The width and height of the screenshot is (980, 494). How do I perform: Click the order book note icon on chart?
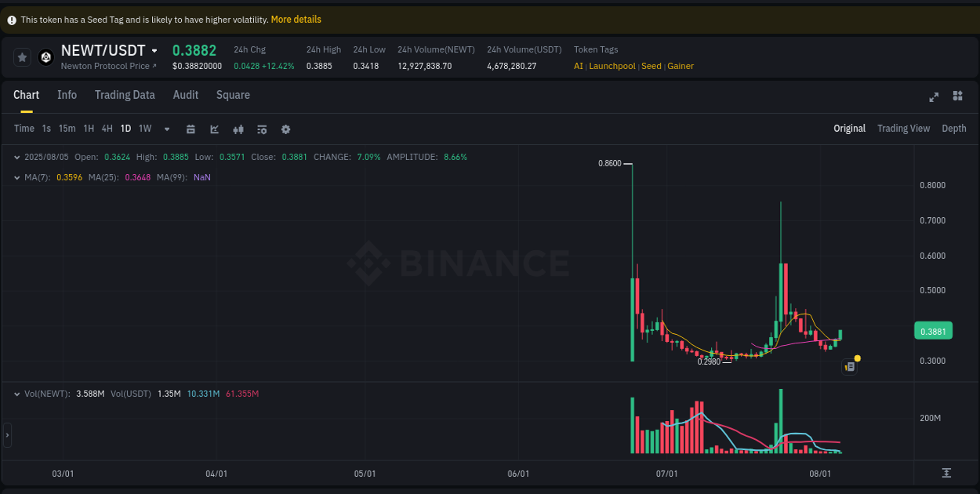coord(849,366)
